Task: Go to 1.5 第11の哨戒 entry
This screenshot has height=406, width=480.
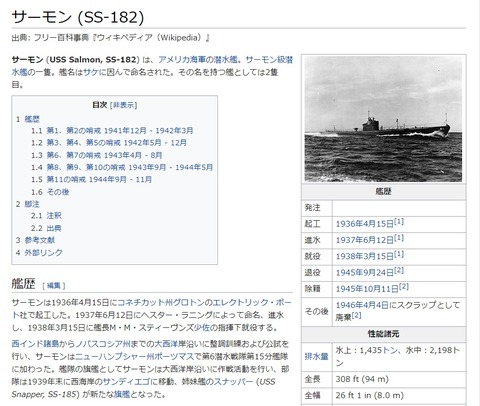Action: click(x=99, y=180)
